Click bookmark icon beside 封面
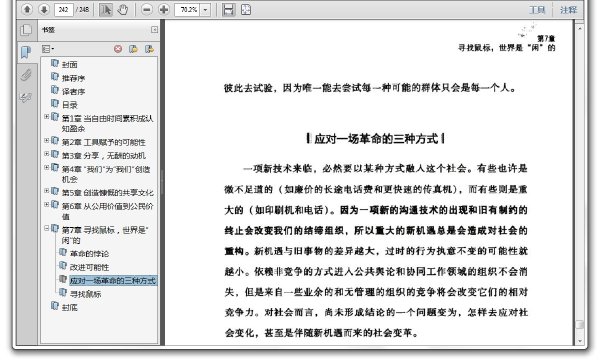 55,63
